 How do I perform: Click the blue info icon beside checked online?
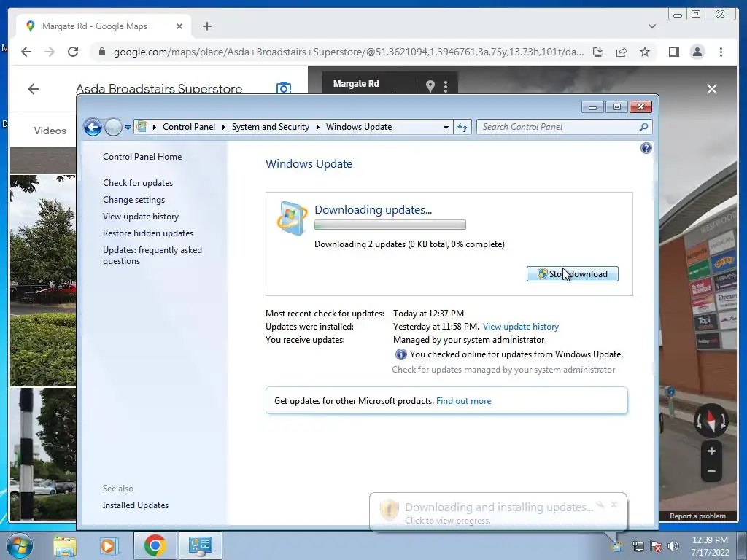click(400, 354)
